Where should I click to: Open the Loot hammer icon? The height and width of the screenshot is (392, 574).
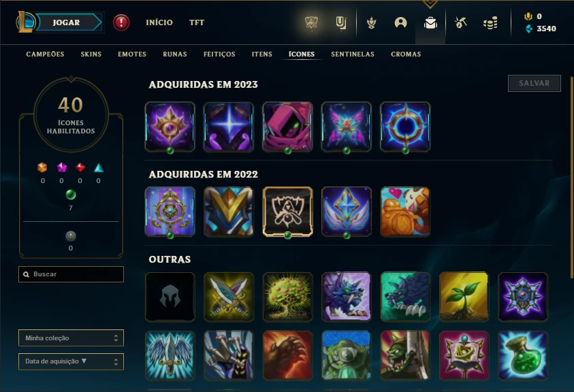460,23
